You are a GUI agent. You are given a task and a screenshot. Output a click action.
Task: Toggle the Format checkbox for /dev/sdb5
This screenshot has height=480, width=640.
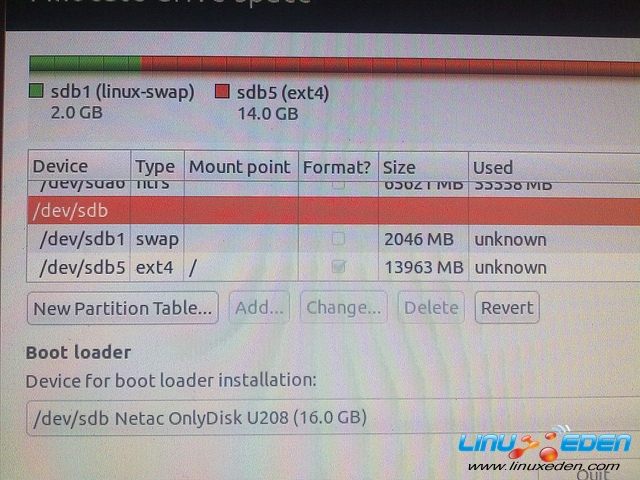(338, 267)
